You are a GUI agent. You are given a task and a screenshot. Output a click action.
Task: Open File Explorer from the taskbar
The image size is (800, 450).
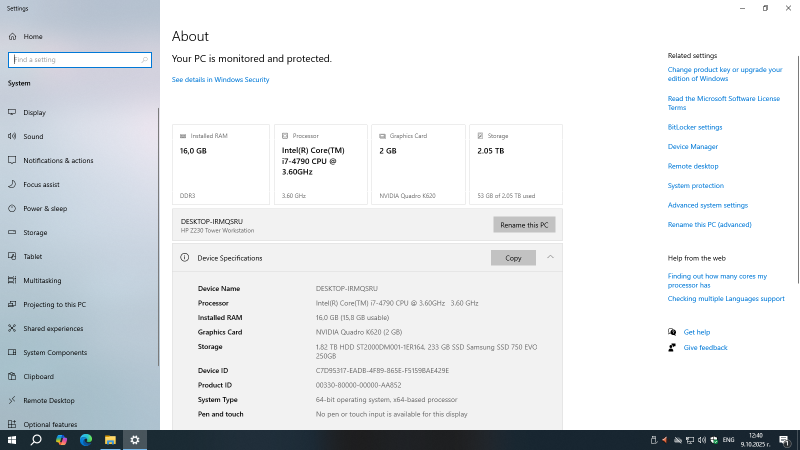click(110, 439)
